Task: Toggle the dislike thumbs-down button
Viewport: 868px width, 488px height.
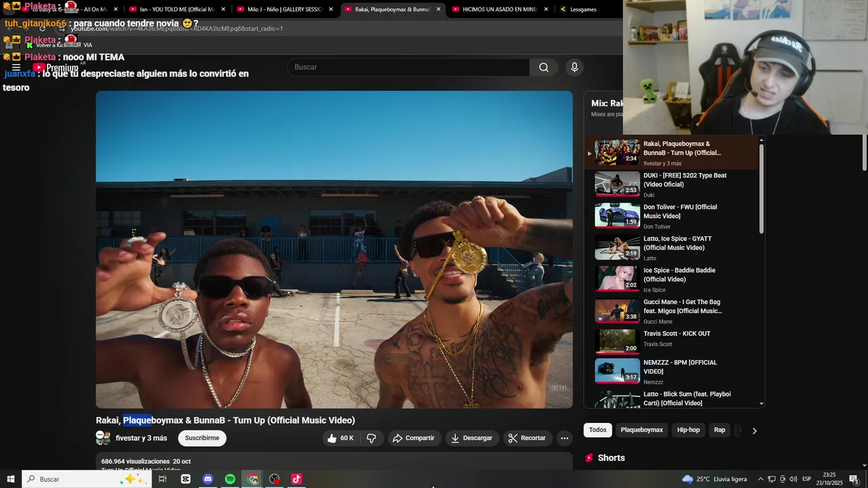Action: (372, 439)
